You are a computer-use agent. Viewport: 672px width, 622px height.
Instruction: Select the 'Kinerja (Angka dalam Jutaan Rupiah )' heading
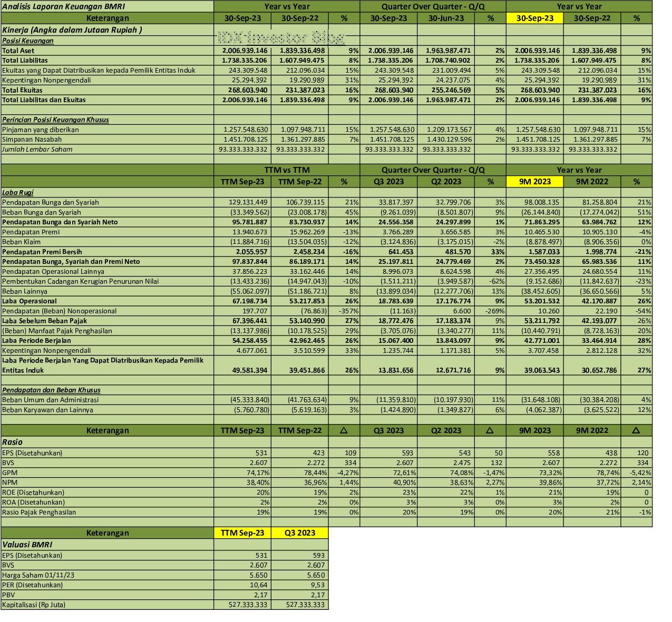coord(72,30)
